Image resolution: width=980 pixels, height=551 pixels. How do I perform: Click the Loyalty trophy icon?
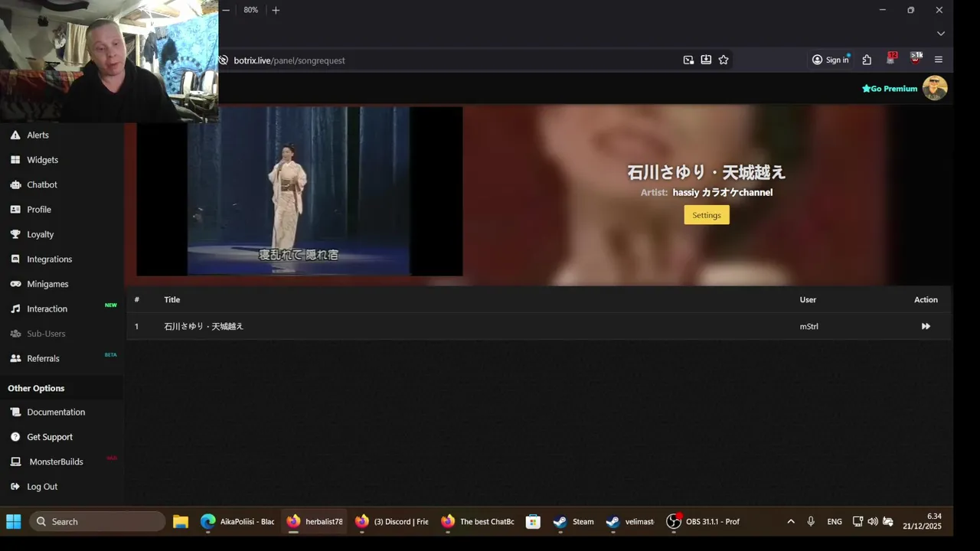(x=15, y=234)
